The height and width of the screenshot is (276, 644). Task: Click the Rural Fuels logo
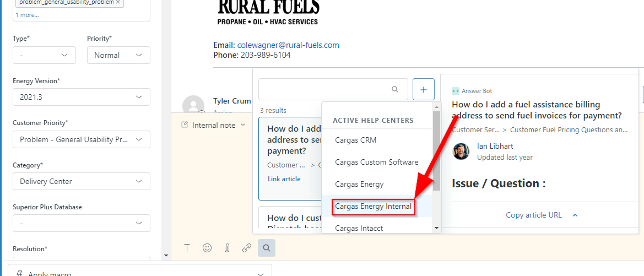[268, 12]
